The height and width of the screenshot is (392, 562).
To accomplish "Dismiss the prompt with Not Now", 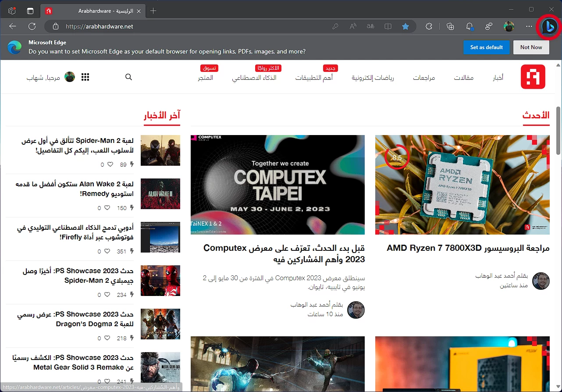I will [x=531, y=47].
